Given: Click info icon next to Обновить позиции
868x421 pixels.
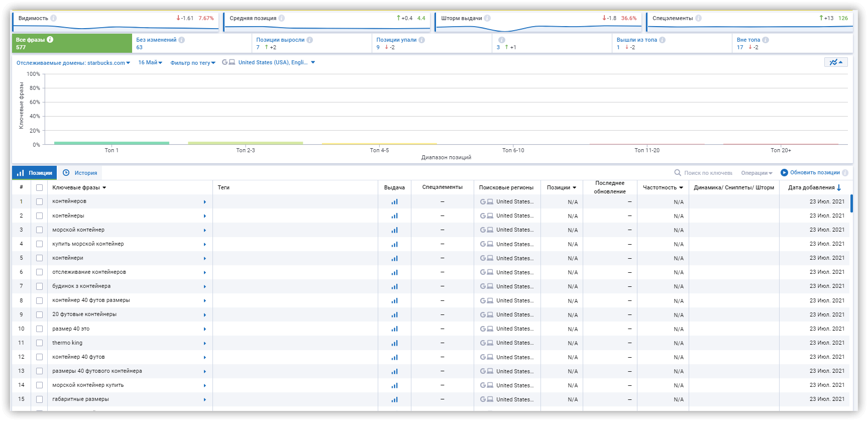Looking at the screenshot, I should pos(845,173).
